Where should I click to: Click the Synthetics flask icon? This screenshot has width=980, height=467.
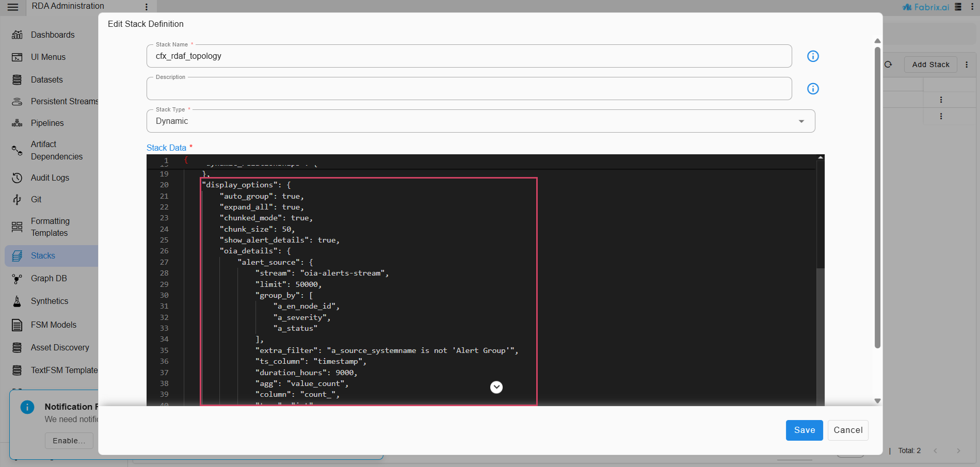pyautogui.click(x=17, y=301)
